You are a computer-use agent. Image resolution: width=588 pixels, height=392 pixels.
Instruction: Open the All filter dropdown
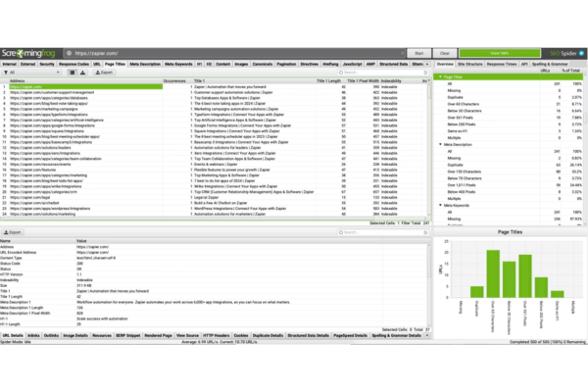[32, 73]
